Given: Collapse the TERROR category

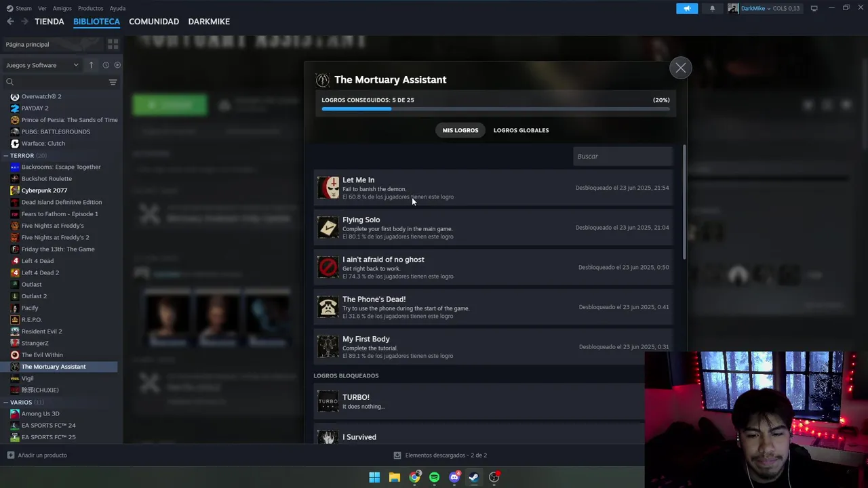Looking at the screenshot, I should point(5,156).
